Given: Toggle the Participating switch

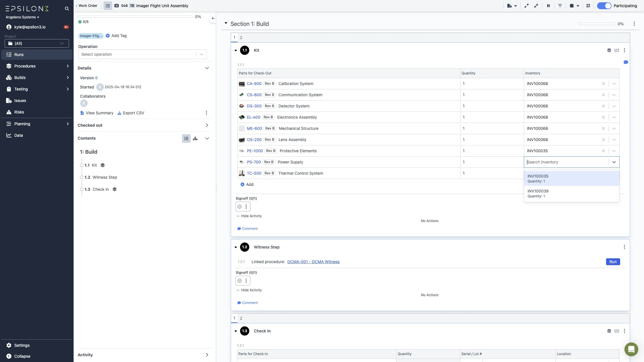Looking at the screenshot, I should coord(604,6).
